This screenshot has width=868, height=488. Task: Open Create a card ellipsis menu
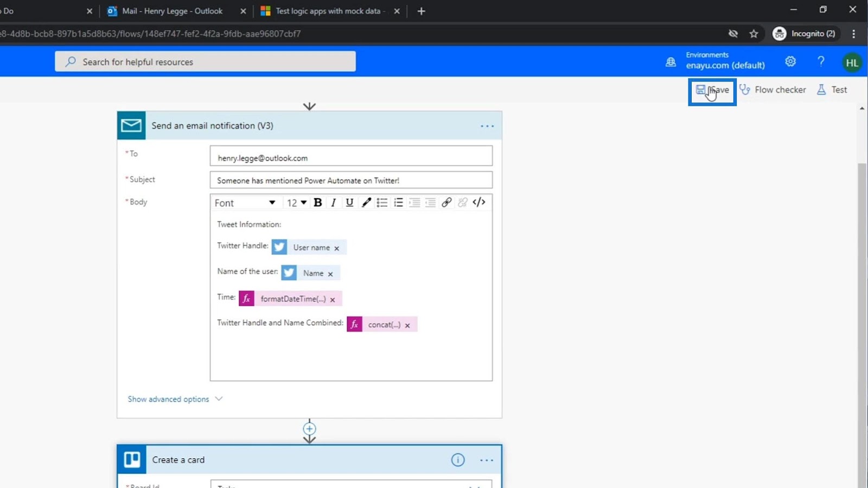point(487,460)
